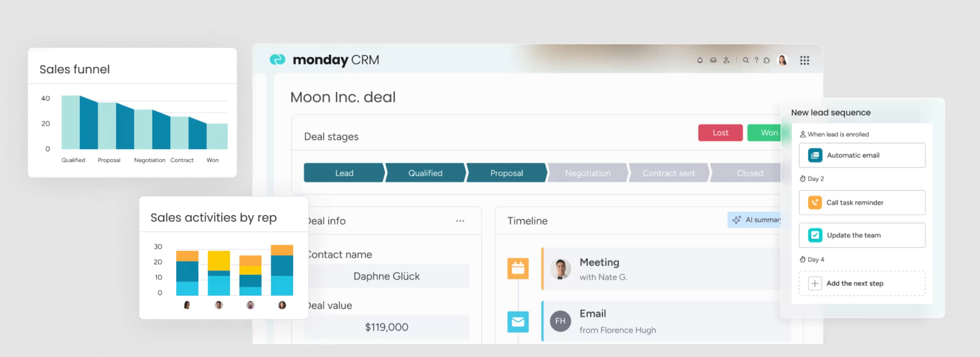Click the Moon Inc. deal title

coord(343,97)
